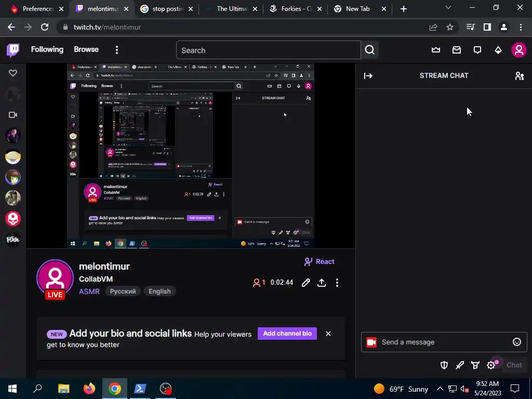This screenshot has height=399, width=532.
Task: Click the goblet channel points icon
Action: (x=475, y=365)
